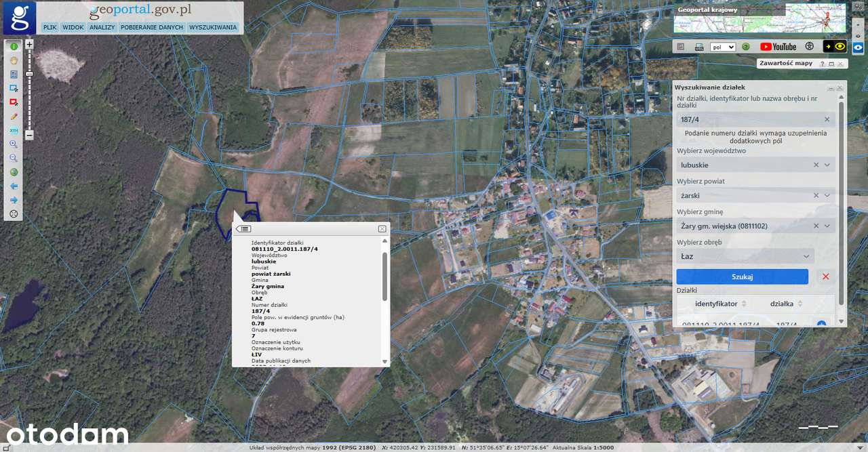This screenshot has height=452, width=868.
Task: Open the WIDOK menu
Action: point(73,28)
